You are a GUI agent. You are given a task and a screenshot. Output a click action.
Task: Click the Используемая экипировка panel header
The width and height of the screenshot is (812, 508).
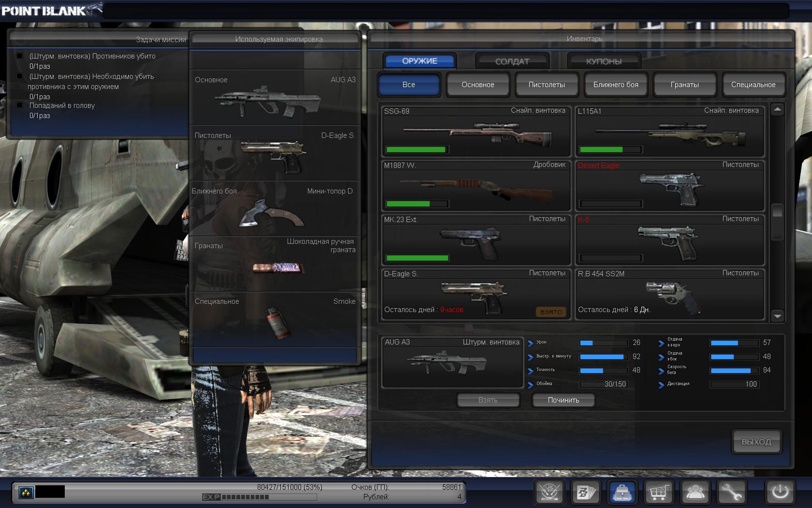[x=275, y=39]
